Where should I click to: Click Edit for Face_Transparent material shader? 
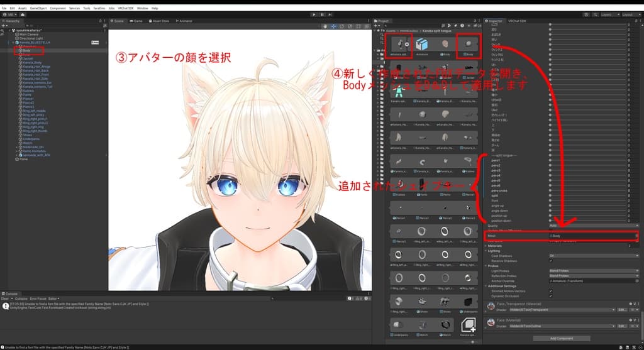click(622, 310)
